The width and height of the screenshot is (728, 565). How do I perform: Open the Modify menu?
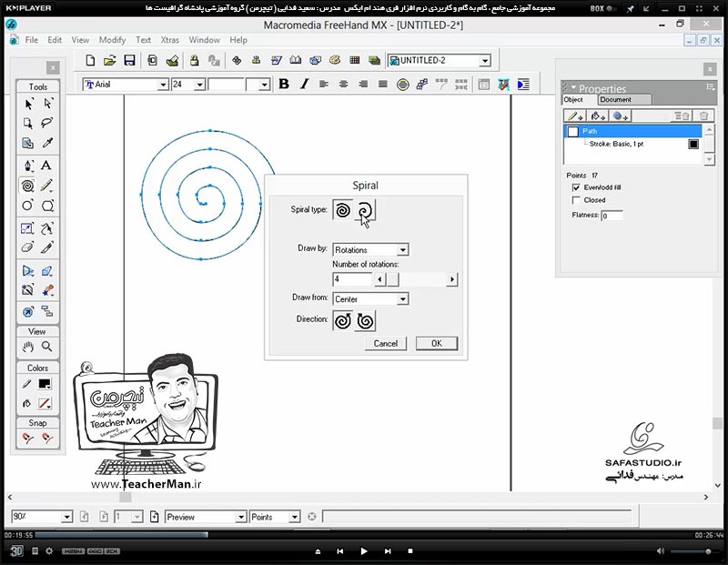[x=112, y=40]
